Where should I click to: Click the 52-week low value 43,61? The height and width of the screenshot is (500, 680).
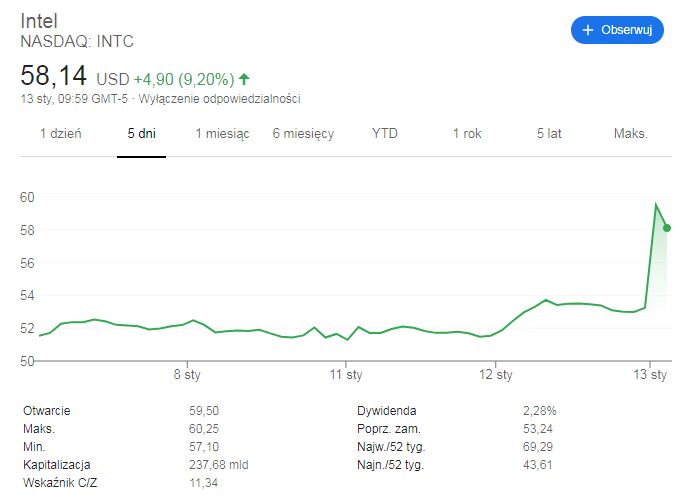[538, 465]
